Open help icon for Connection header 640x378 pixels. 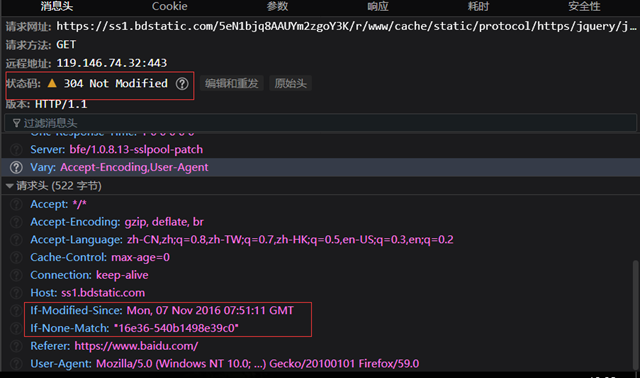[16, 275]
